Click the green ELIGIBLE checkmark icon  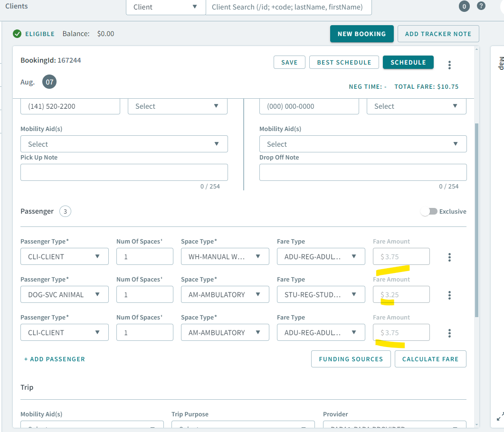point(17,34)
